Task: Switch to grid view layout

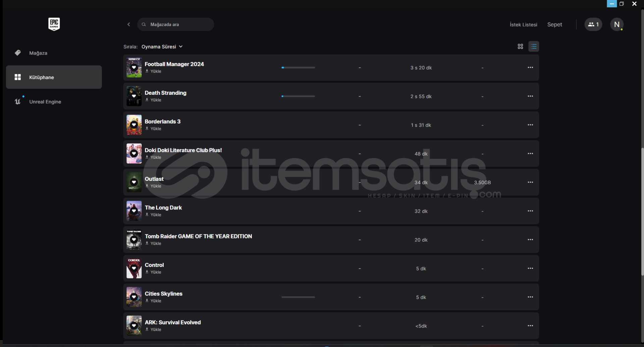Action: tap(520, 47)
